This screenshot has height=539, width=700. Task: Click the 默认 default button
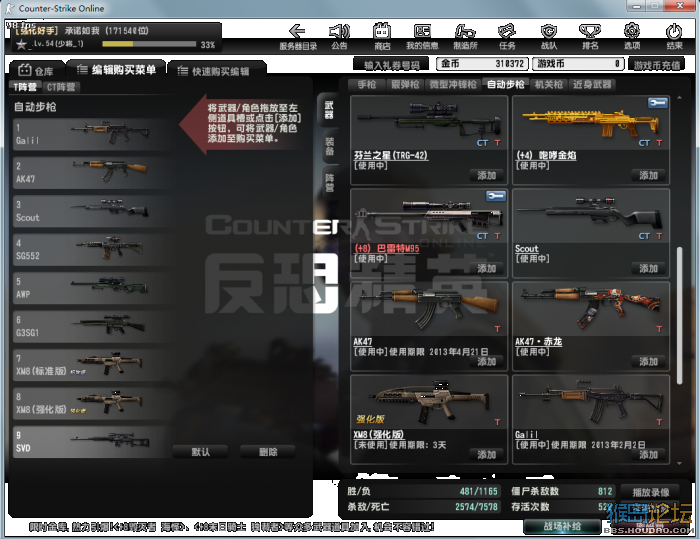[x=200, y=452]
